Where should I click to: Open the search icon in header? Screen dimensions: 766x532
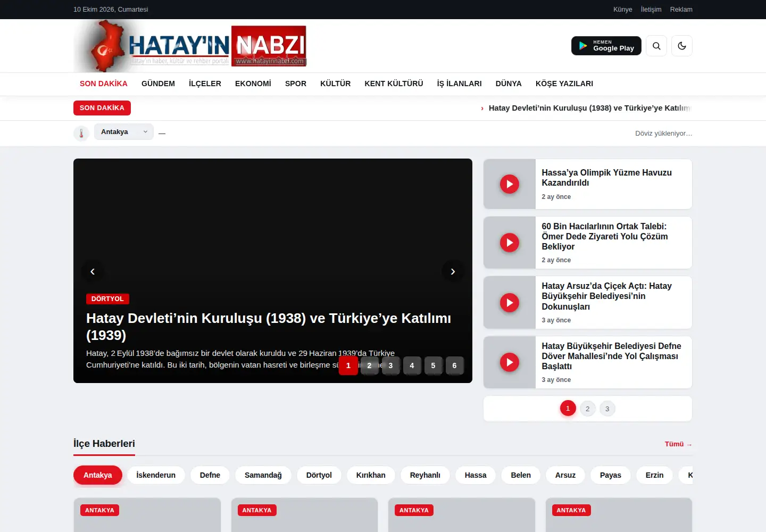(656, 46)
